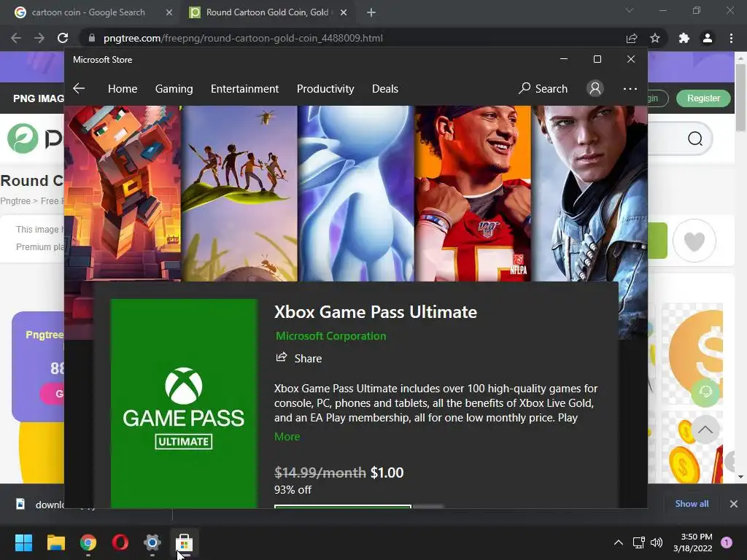The width and height of the screenshot is (747, 560).
Task: Open the Chrome extensions puzzle icon
Action: 684,38
